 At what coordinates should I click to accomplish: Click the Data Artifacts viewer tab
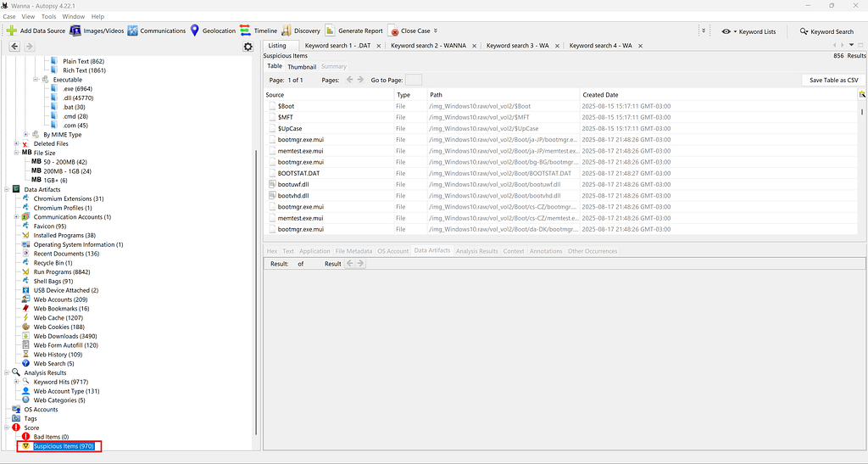[431, 250]
